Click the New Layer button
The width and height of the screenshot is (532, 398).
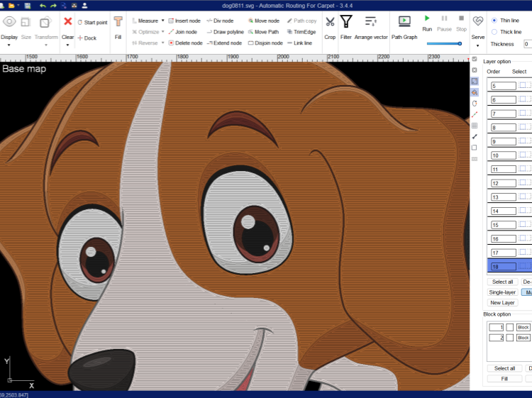(502, 303)
